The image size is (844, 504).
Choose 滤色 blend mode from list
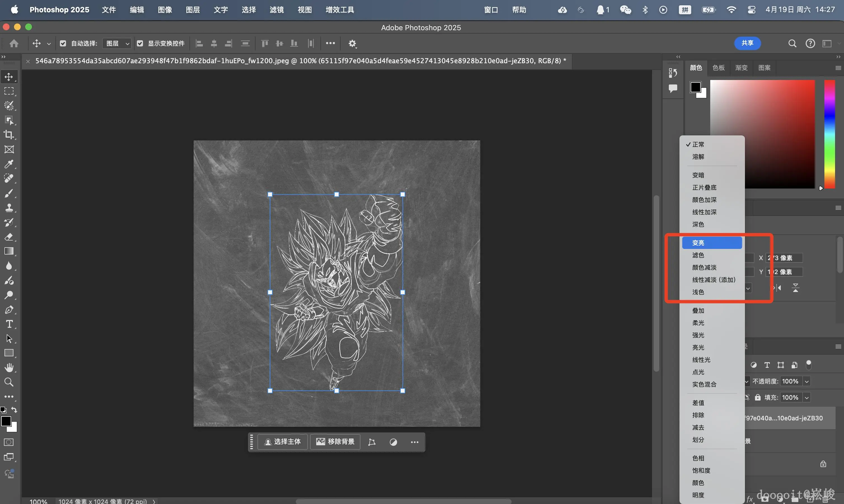pyautogui.click(x=698, y=255)
